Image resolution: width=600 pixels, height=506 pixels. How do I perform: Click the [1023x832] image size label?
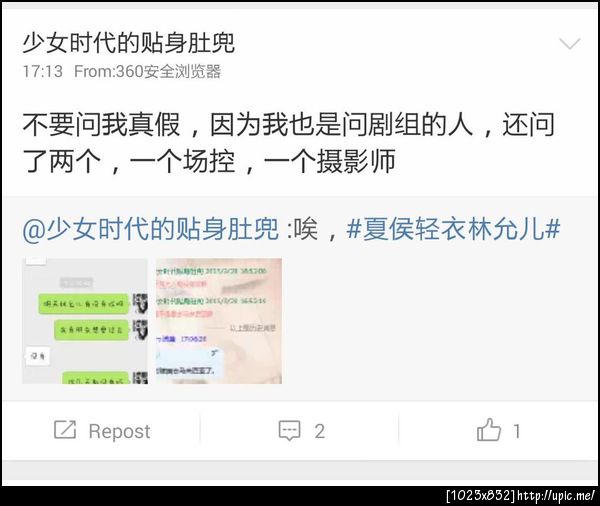481,496
